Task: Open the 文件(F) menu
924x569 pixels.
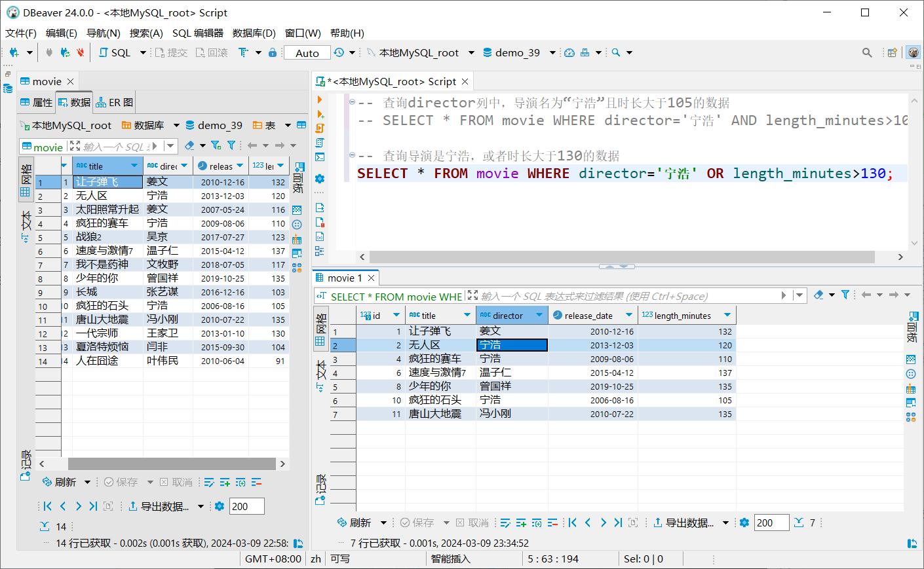Action: pyautogui.click(x=21, y=33)
